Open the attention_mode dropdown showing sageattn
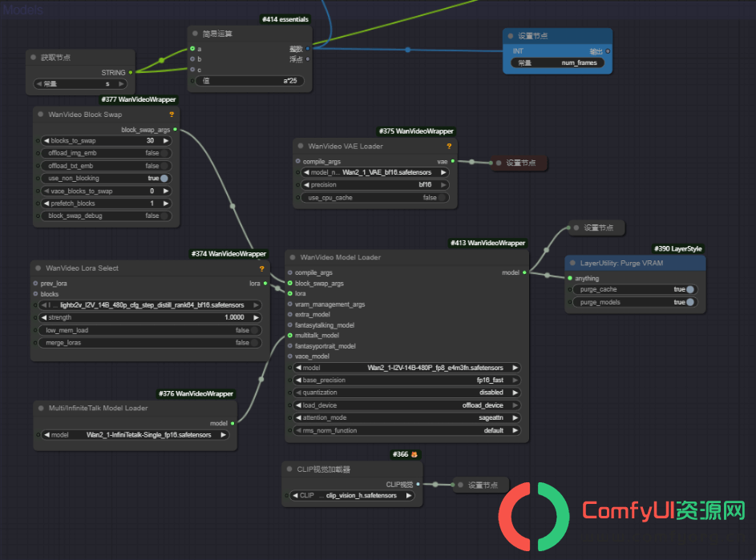 [406, 418]
